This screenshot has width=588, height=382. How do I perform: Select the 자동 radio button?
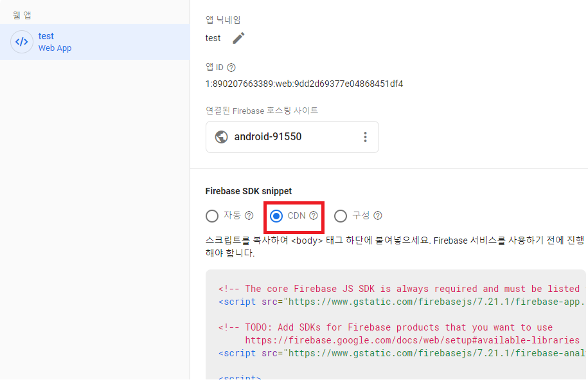[212, 216]
